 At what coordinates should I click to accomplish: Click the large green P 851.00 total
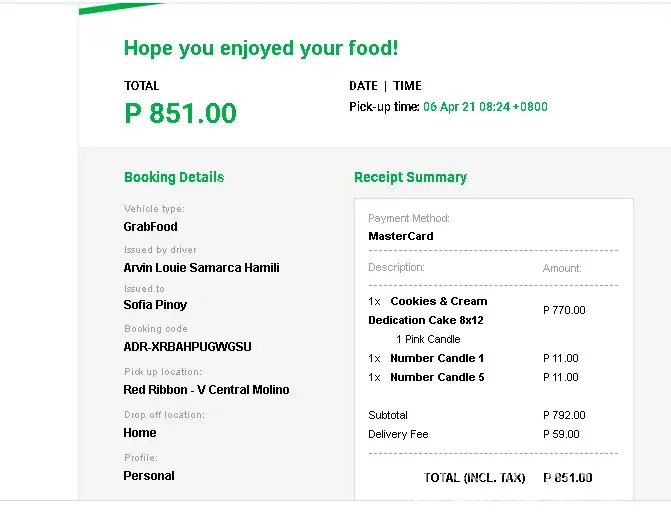coord(180,113)
